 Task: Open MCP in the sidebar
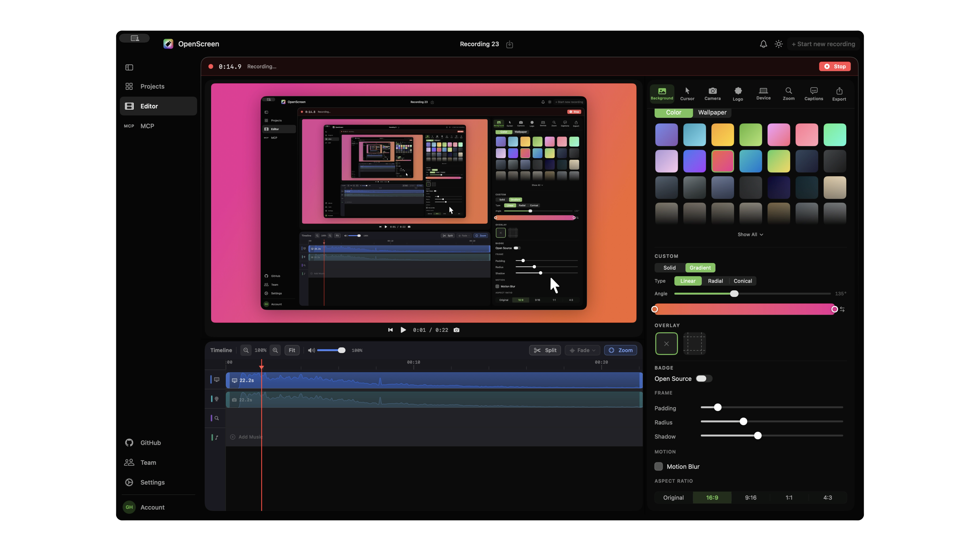tap(158, 126)
